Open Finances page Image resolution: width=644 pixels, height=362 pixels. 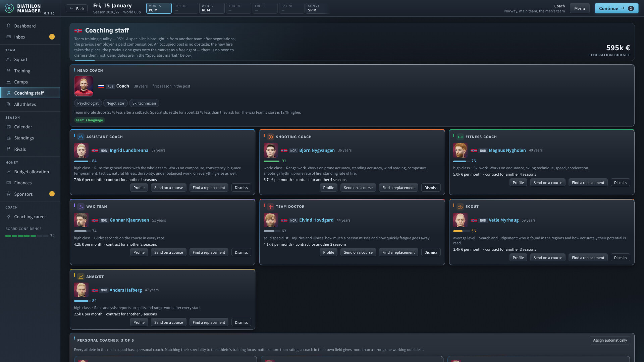[x=30, y=183]
